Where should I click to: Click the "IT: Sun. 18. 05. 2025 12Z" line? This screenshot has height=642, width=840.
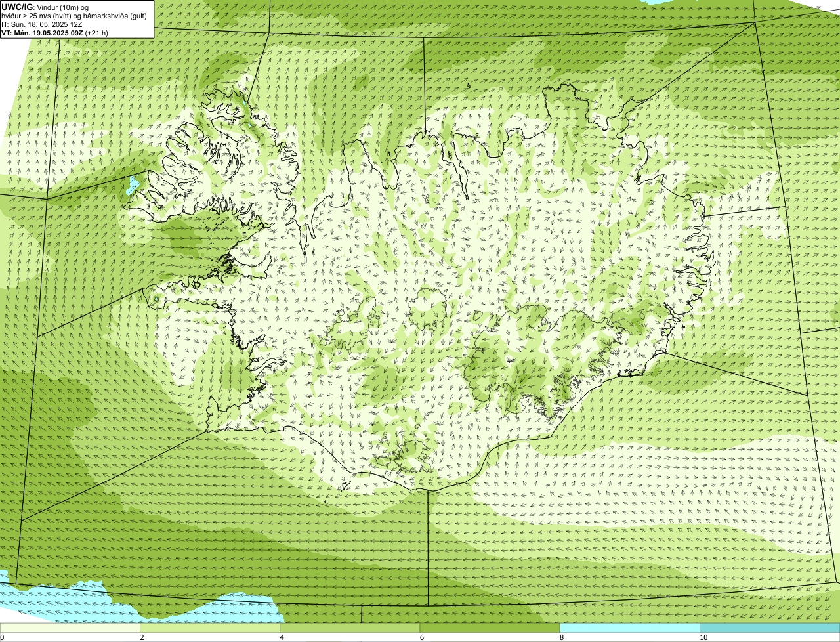pos(42,24)
